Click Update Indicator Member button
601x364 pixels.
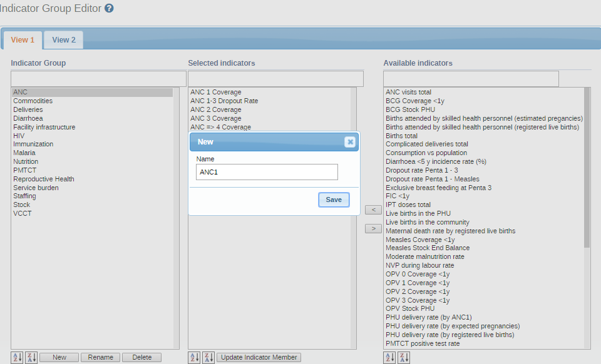pos(259,357)
